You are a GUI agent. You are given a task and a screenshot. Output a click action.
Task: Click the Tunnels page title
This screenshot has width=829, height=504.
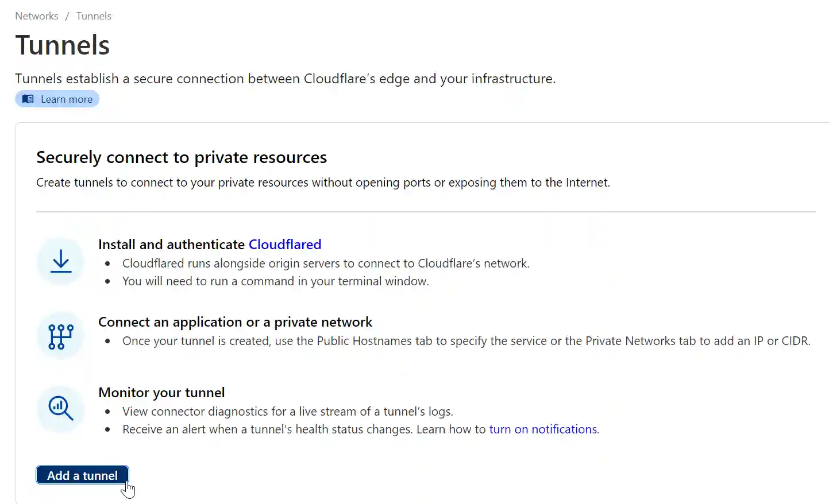point(62,45)
